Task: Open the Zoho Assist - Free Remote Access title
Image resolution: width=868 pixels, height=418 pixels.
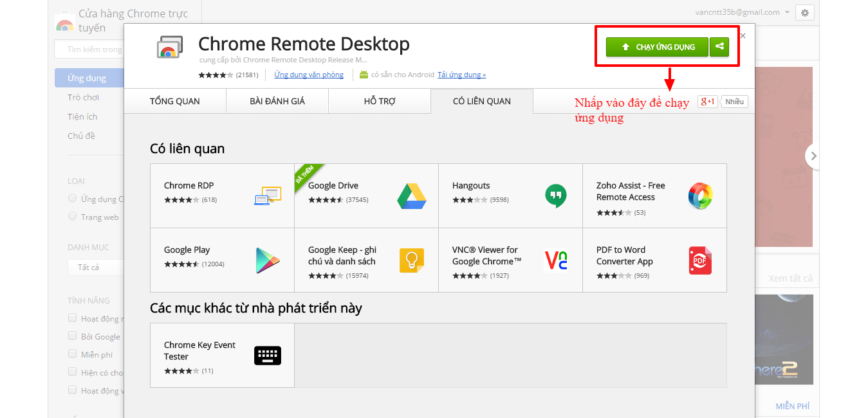Action: [631, 191]
